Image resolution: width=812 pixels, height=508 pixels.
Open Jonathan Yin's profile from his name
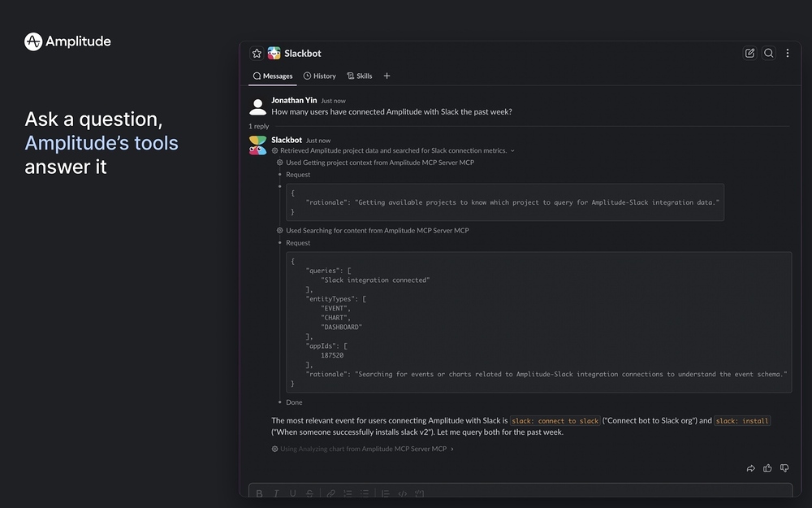click(294, 101)
